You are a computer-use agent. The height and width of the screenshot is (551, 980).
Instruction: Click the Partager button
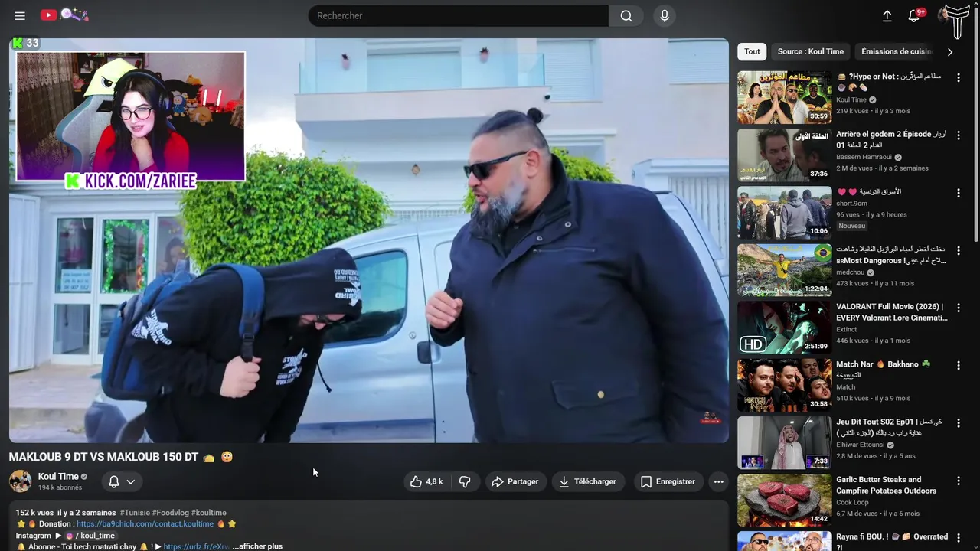(x=515, y=481)
